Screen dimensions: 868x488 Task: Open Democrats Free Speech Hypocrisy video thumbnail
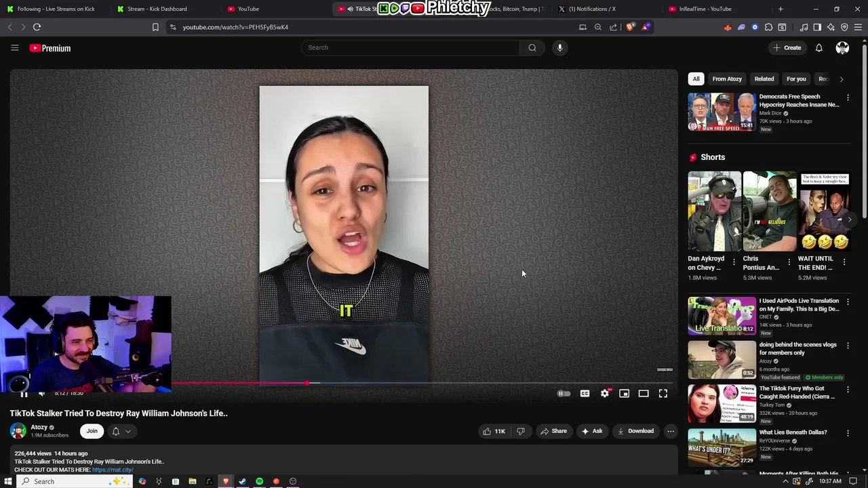(722, 112)
